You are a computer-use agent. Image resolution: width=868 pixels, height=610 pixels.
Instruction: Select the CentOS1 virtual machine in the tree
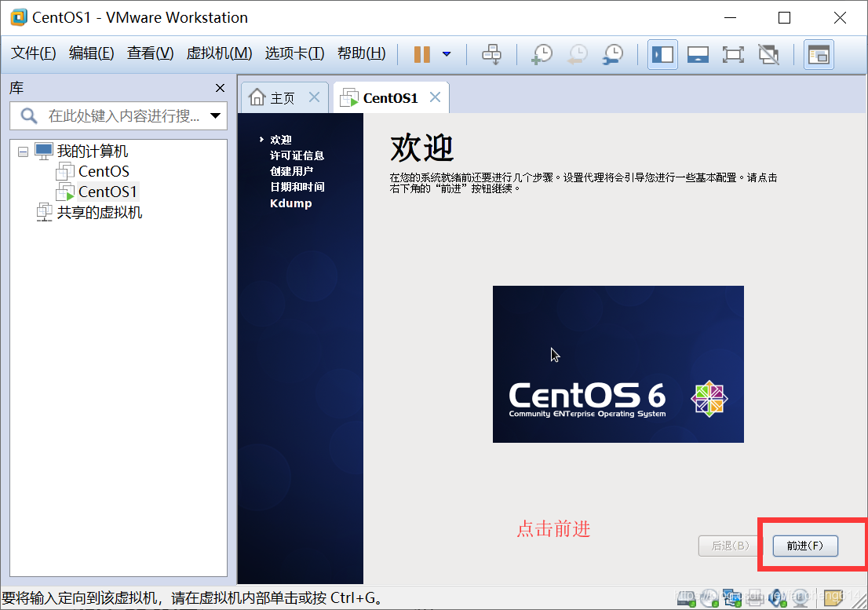108,192
